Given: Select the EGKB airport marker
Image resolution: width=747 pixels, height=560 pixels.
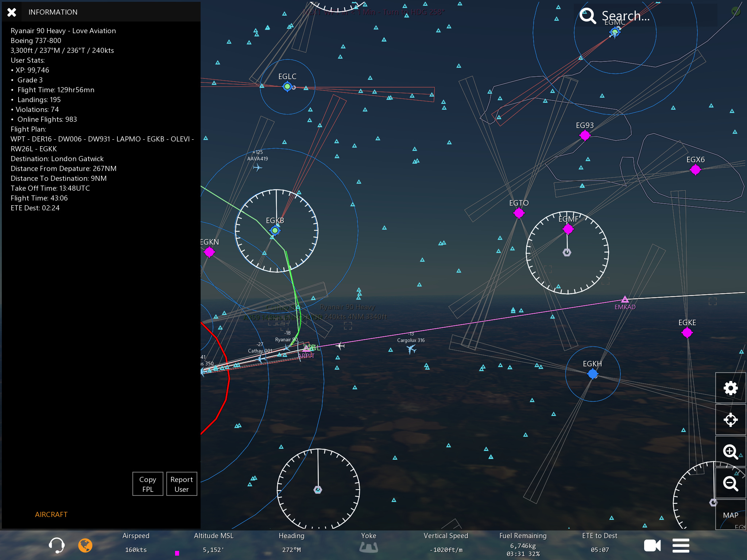Looking at the screenshot, I should pyautogui.click(x=275, y=230).
